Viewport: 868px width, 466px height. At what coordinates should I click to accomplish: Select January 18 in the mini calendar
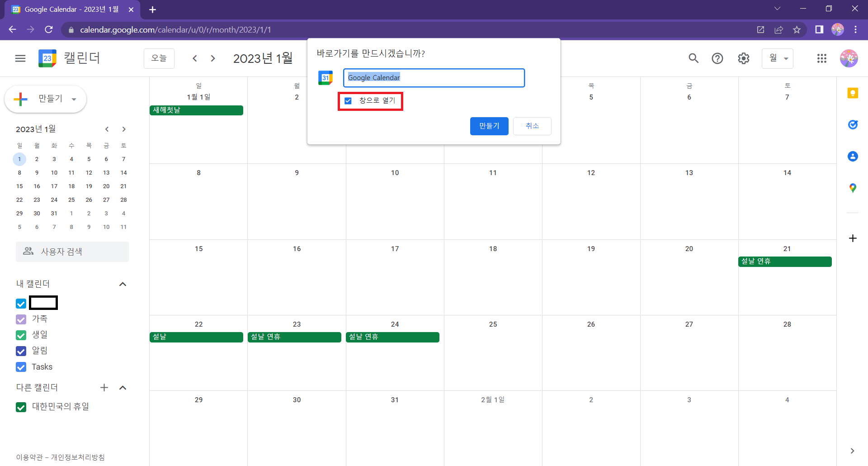pos(71,186)
